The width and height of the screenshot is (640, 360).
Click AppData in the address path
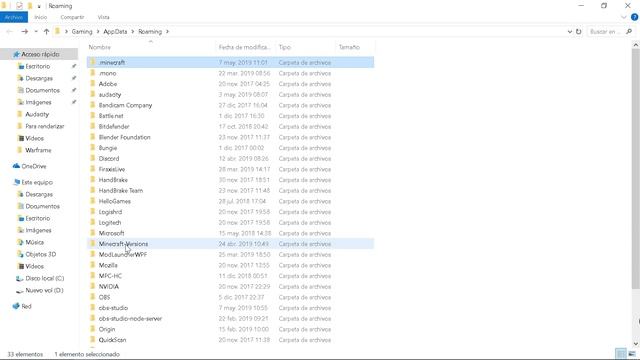click(x=115, y=31)
